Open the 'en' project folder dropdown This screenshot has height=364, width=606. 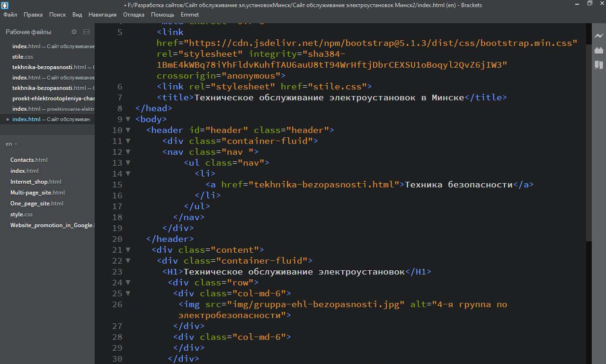click(x=11, y=144)
